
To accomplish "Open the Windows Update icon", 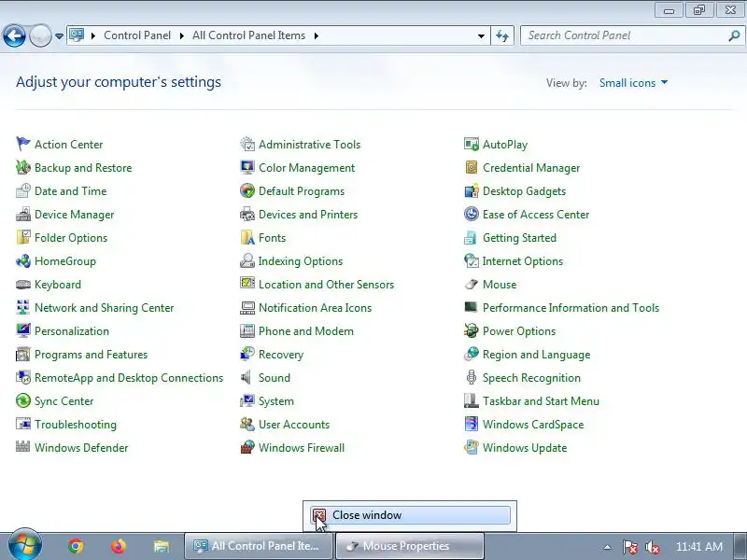I will [x=472, y=447].
